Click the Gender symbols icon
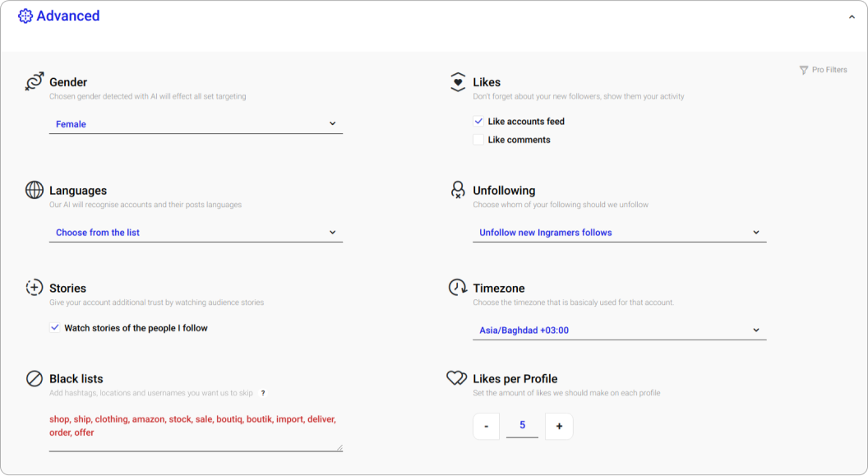This screenshot has width=868, height=476. point(34,81)
